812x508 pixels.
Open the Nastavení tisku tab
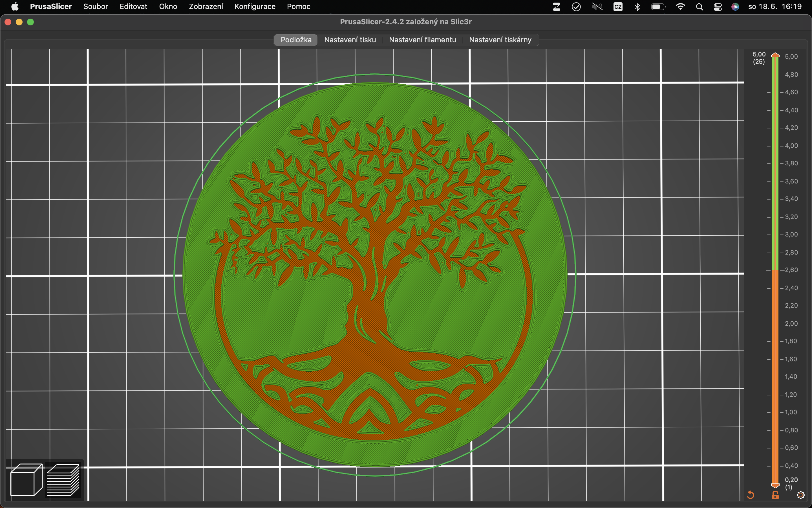pyautogui.click(x=350, y=40)
